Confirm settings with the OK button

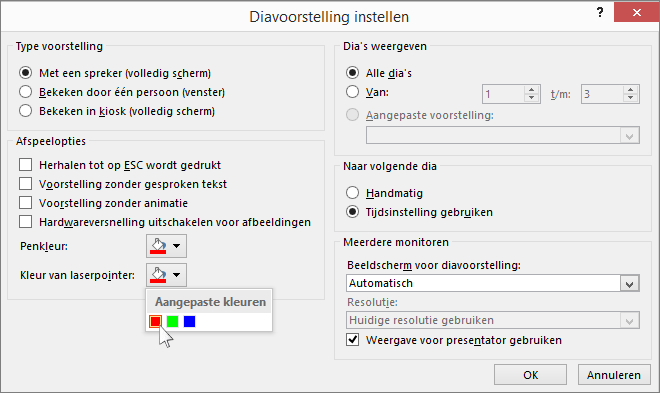(x=530, y=374)
